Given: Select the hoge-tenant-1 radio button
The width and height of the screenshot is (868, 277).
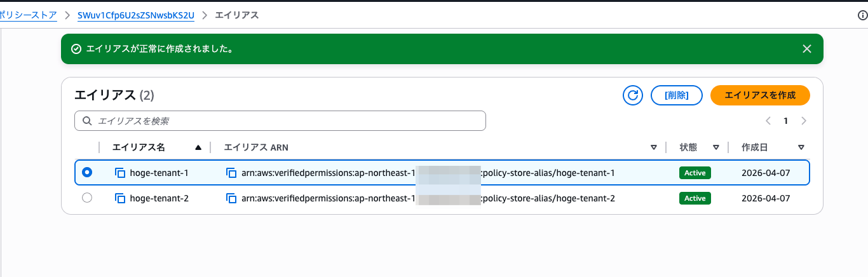Looking at the screenshot, I should coord(87,172).
